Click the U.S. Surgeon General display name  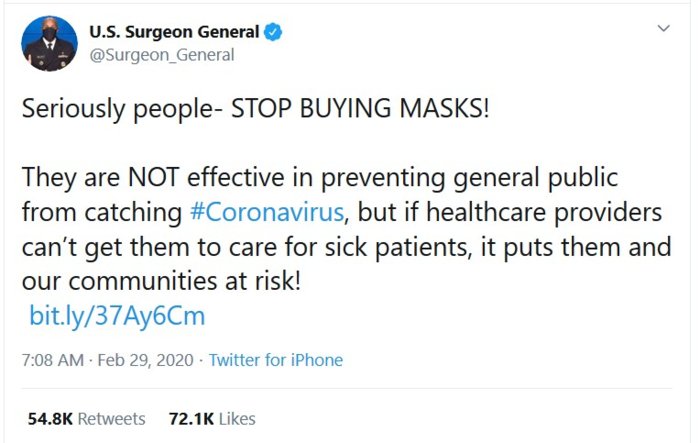174,32
